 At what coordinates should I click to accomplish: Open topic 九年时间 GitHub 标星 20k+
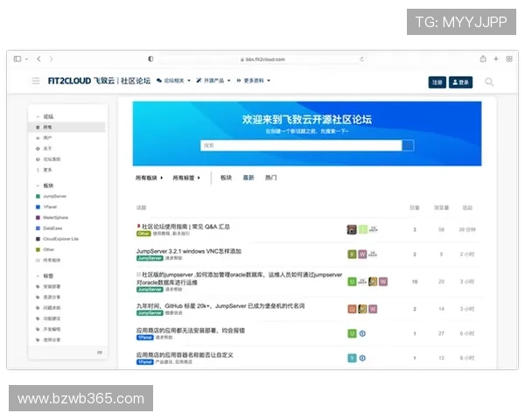(220, 306)
